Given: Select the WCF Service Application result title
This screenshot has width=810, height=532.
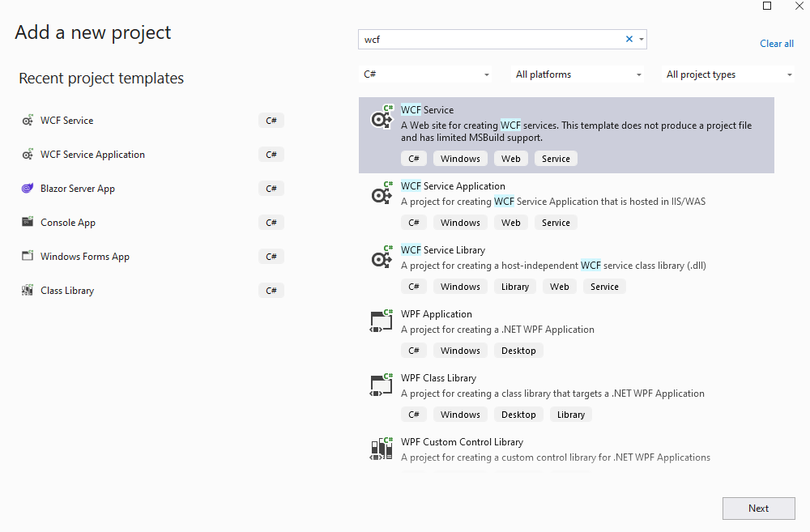Looking at the screenshot, I should coord(453,186).
